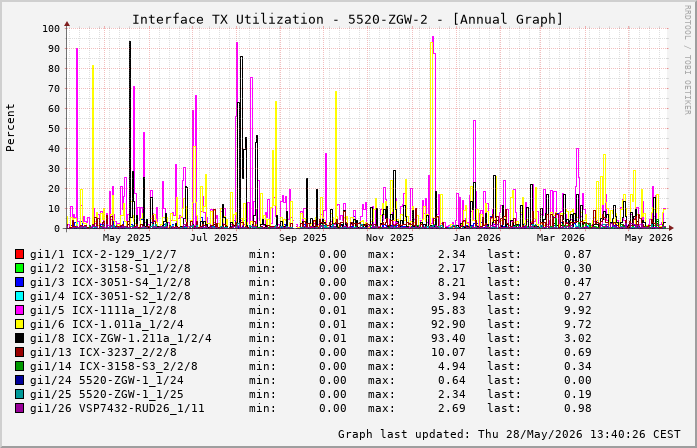The height and width of the screenshot is (448, 697).
Task: Click the navy gi1/24 legend color swatch
Action: [20, 380]
